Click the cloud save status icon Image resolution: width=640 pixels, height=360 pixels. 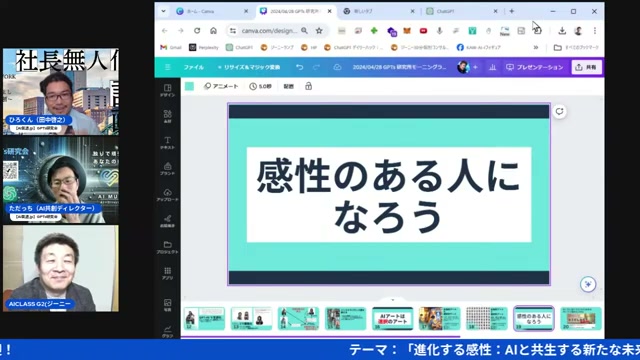click(x=337, y=67)
